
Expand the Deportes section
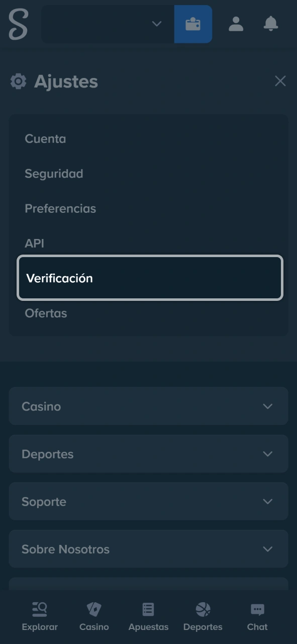[148, 453]
